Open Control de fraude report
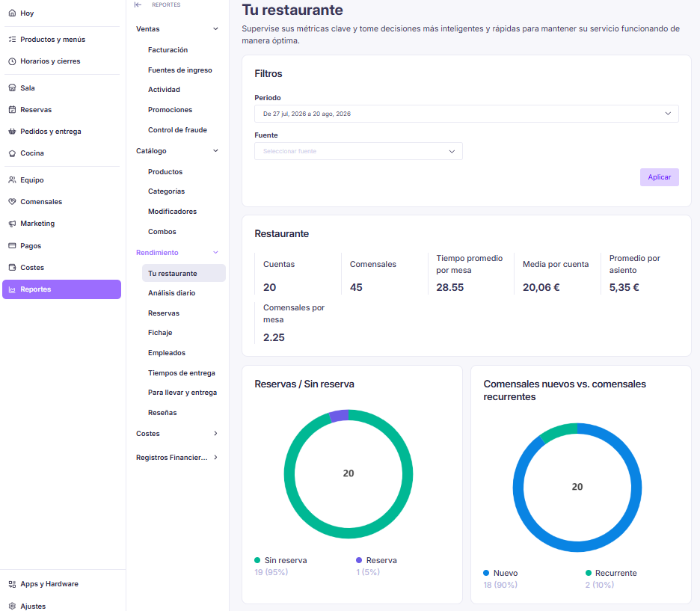 [x=177, y=130]
